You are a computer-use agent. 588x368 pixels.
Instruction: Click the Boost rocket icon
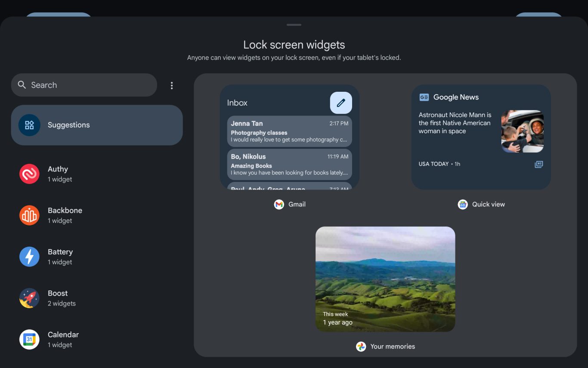coord(29,298)
